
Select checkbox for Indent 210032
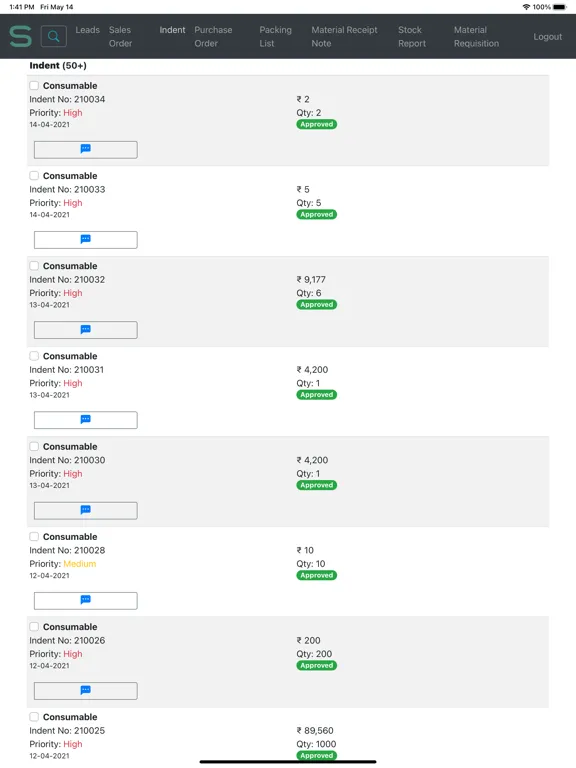coord(34,266)
